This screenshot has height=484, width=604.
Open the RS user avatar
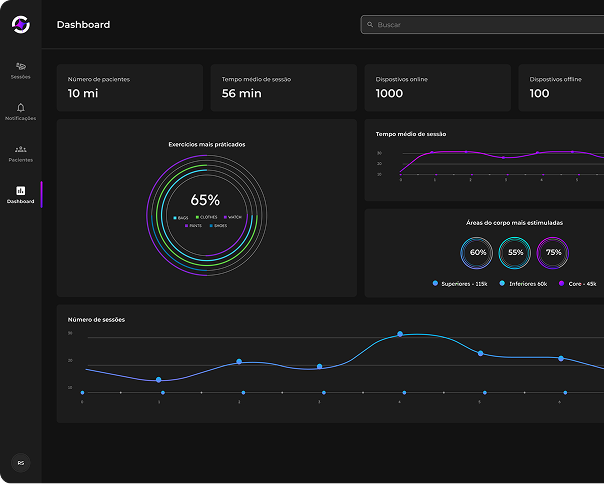20,462
